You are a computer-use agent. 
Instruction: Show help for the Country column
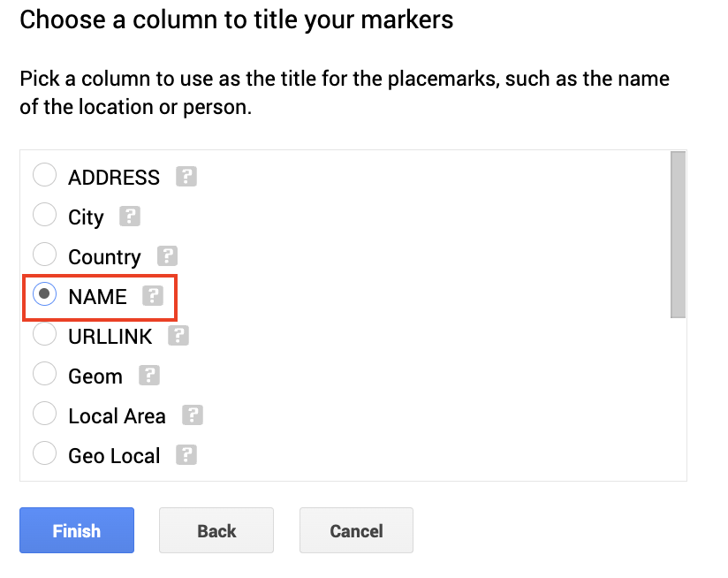click(x=167, y=256)
